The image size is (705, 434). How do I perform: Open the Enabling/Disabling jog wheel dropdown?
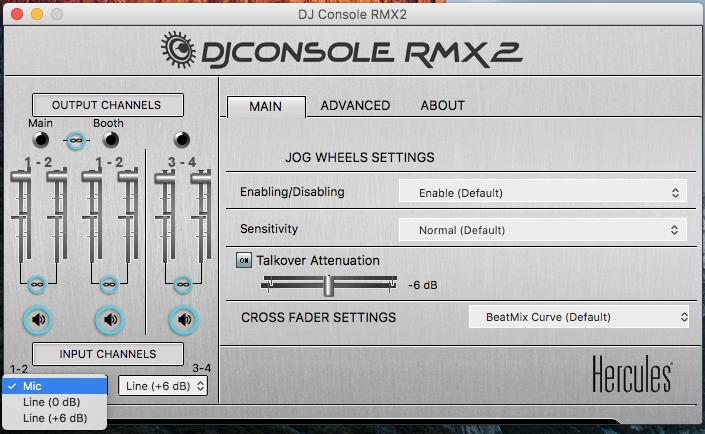point(543,192)
